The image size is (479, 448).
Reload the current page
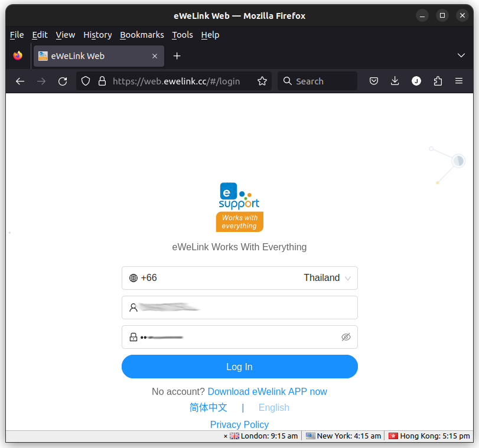63,81
